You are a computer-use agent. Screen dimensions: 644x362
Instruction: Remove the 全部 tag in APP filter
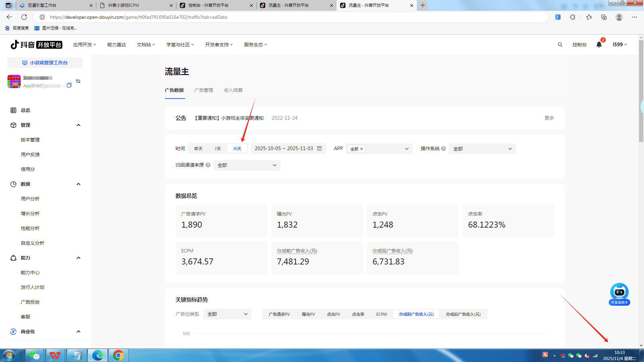[362, 149]
